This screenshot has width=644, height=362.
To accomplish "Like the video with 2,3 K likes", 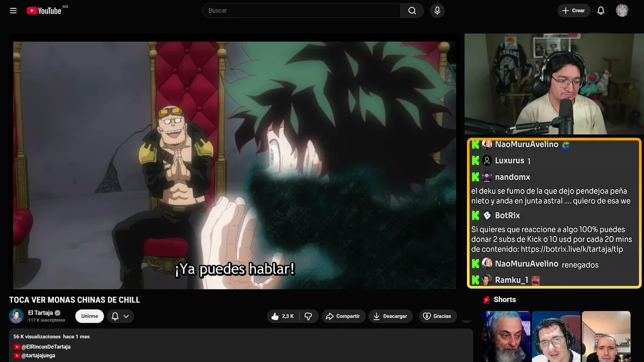I will click(x=282, y=316).
